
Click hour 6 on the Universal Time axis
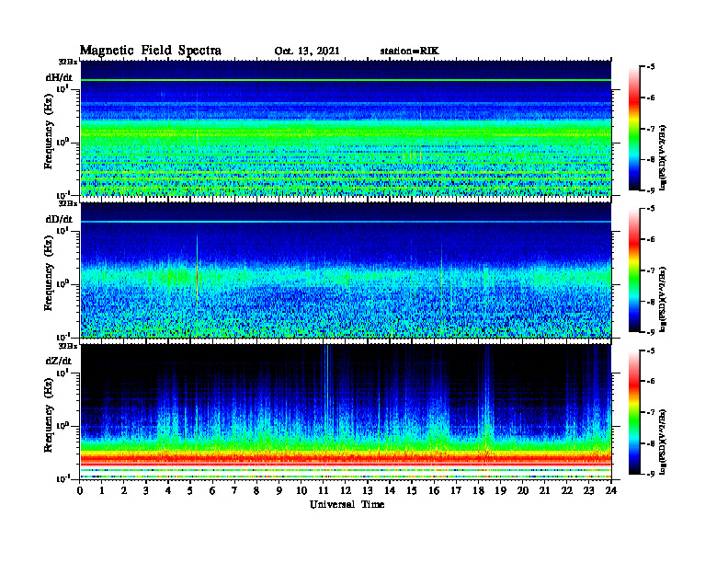tap(212, 490)
